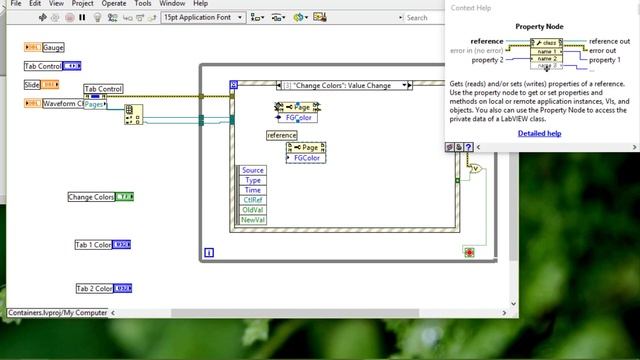Open the 15pt Application Font dropdown
640x360 pixels.
[203, 18]
